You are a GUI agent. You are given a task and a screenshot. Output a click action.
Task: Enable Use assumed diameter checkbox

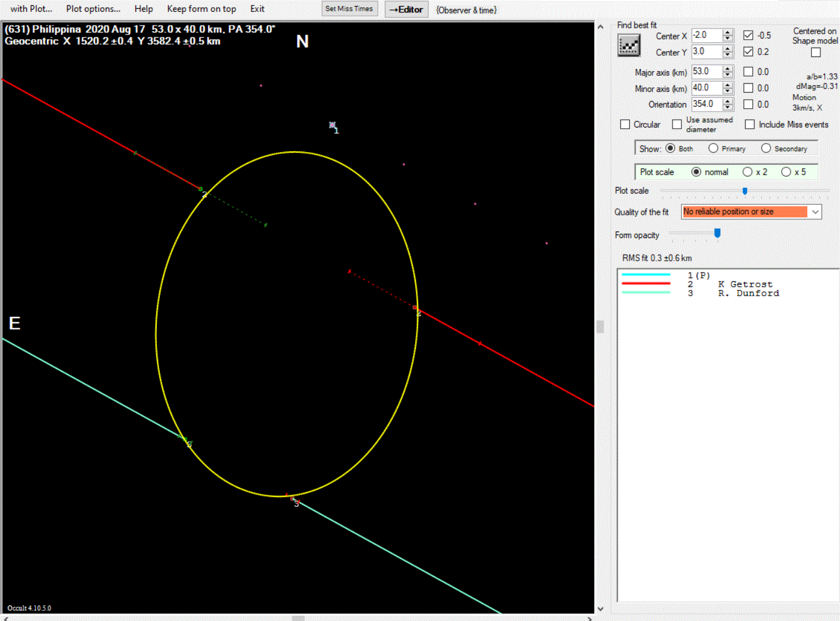677,125
